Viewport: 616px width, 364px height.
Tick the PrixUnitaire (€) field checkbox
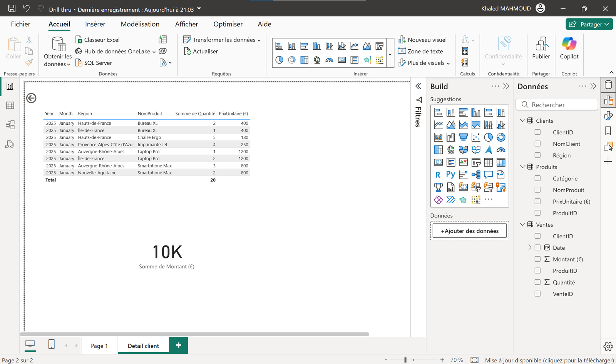537,201
